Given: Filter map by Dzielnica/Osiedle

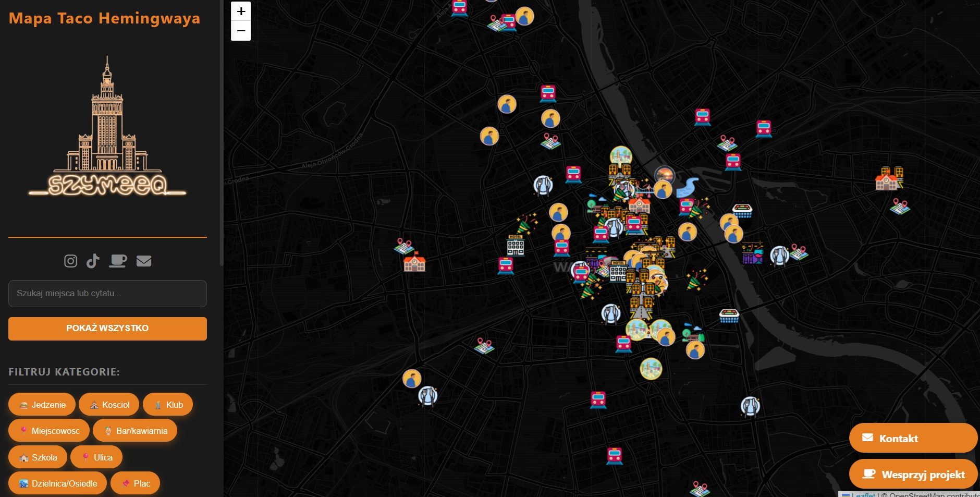Looking at the screenshot, I should coord(57,483).
